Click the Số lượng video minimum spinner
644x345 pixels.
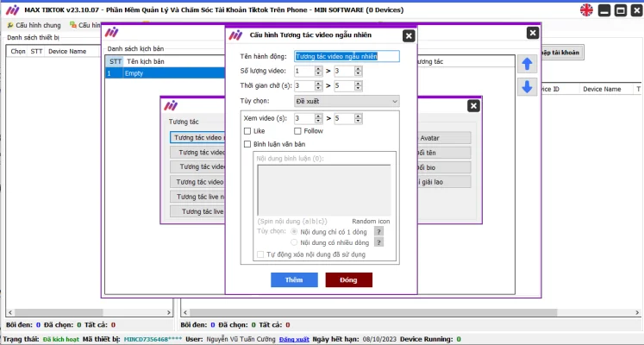[307, 71]
